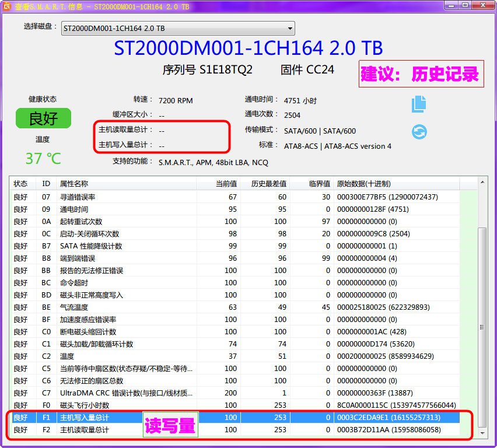Click the supported features S.M.A.R.T., APM text
The width and height of the screenshot is (497, 448).
(x=213, y=163)
